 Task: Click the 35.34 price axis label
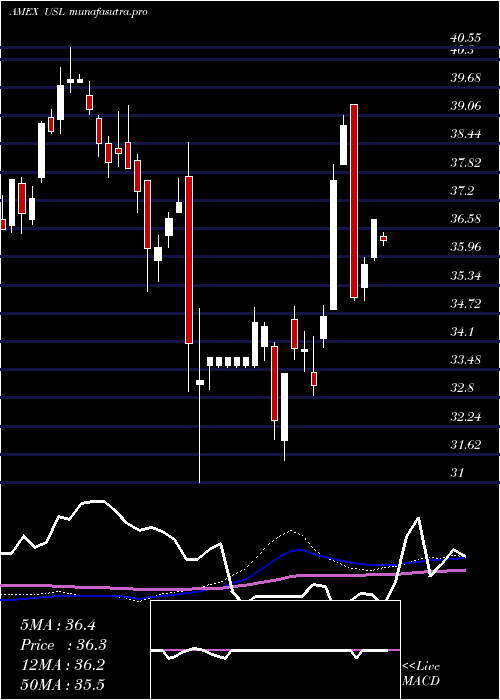click(466, 275)
